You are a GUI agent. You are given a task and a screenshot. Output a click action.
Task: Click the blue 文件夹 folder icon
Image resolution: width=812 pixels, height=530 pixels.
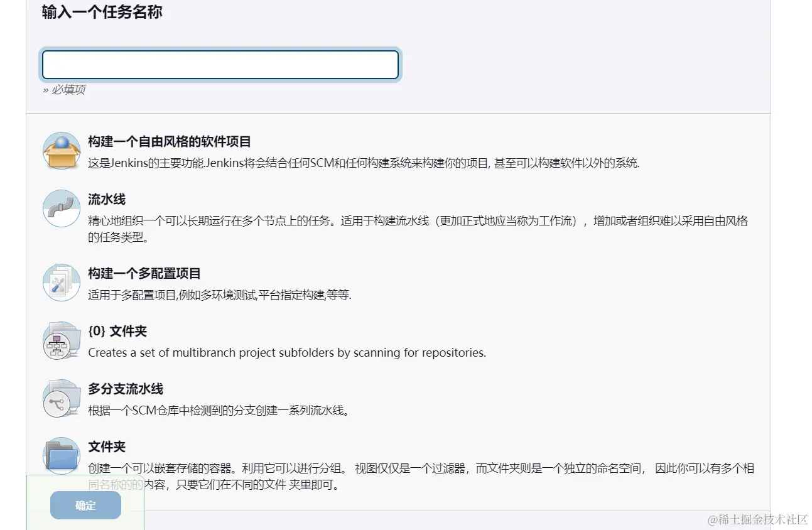coord(61,455)
